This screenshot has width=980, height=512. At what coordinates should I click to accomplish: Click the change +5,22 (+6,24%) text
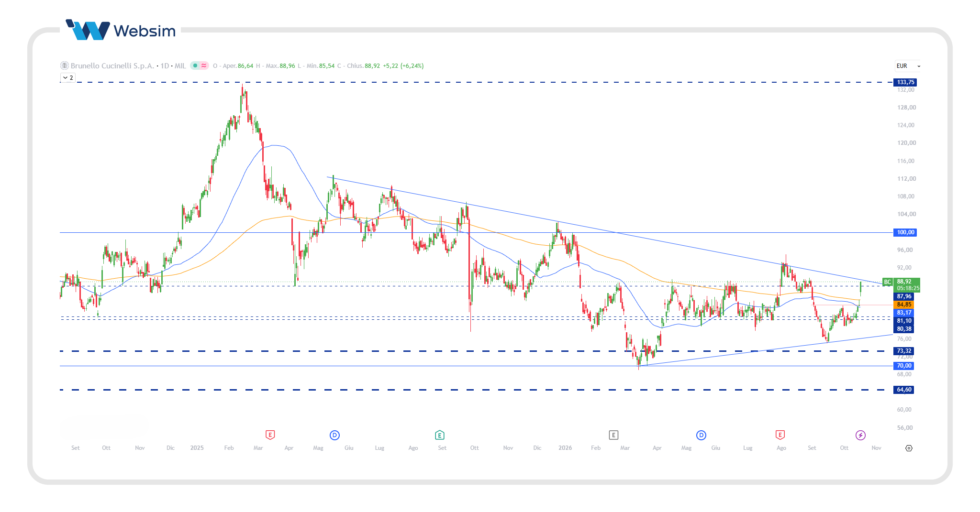point(403,65)
